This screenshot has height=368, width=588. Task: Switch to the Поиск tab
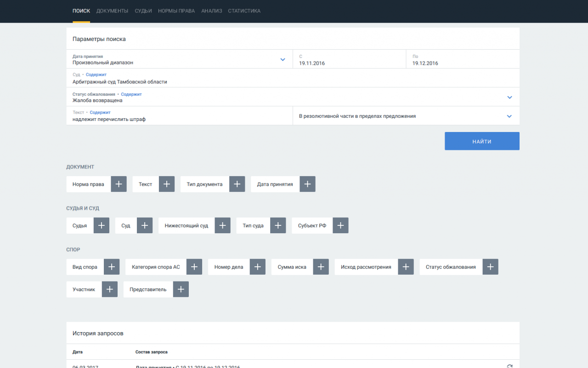(81, 11)
